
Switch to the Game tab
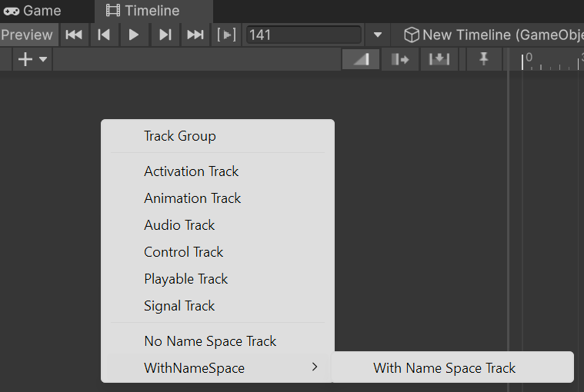(33, 11)
